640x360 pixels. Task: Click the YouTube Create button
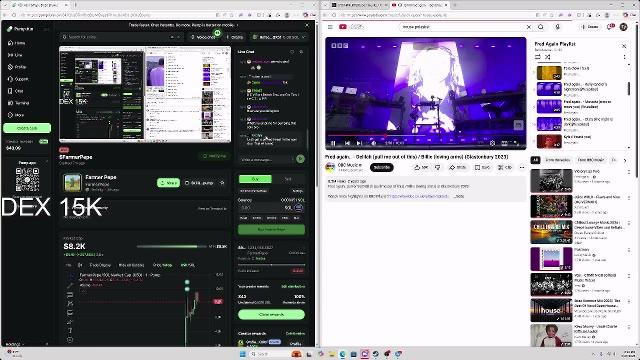(x=590, y=27)
